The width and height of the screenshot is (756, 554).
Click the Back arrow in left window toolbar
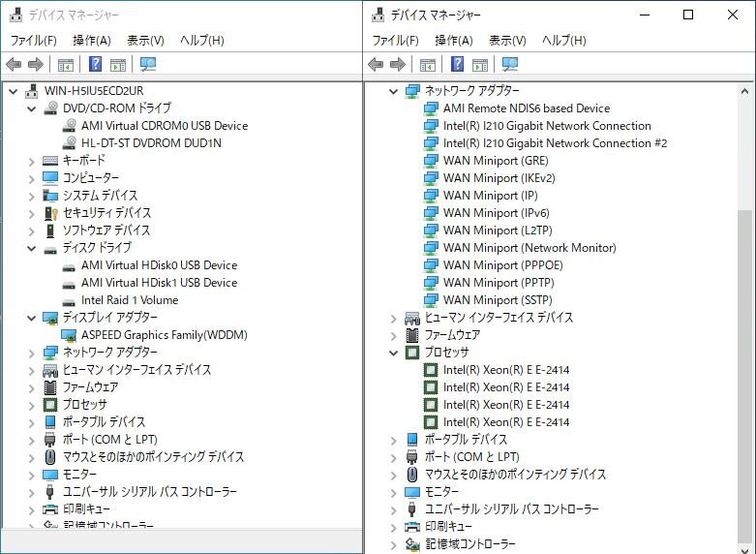click(14, 64)
